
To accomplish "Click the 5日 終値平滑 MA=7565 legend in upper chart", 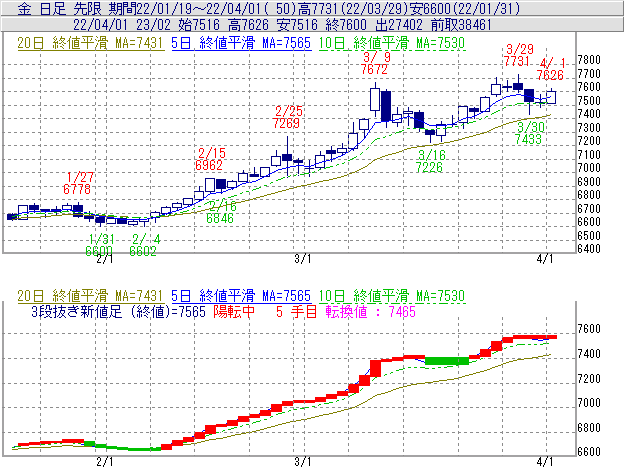I will pos(241,43).
